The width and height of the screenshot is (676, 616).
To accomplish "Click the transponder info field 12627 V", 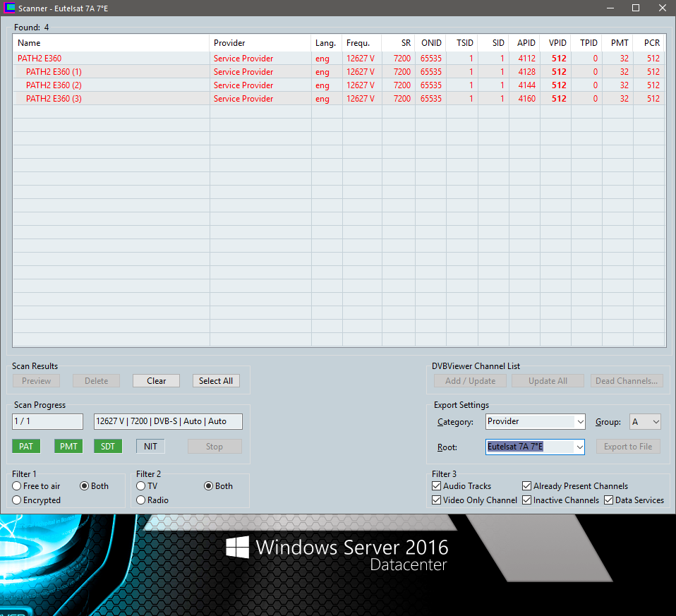I will (168, 421).
